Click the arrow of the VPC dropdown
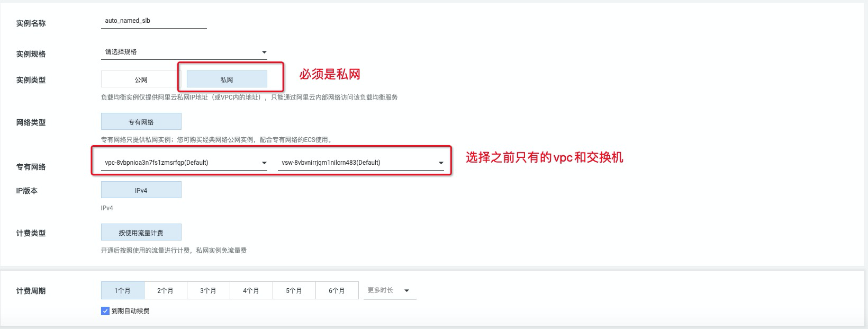The image size is (868, 329). [x=264, y=163]
